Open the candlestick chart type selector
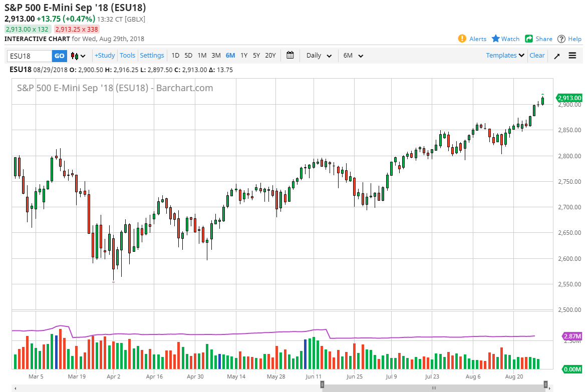Screen dimensions: 588x392 78,56
